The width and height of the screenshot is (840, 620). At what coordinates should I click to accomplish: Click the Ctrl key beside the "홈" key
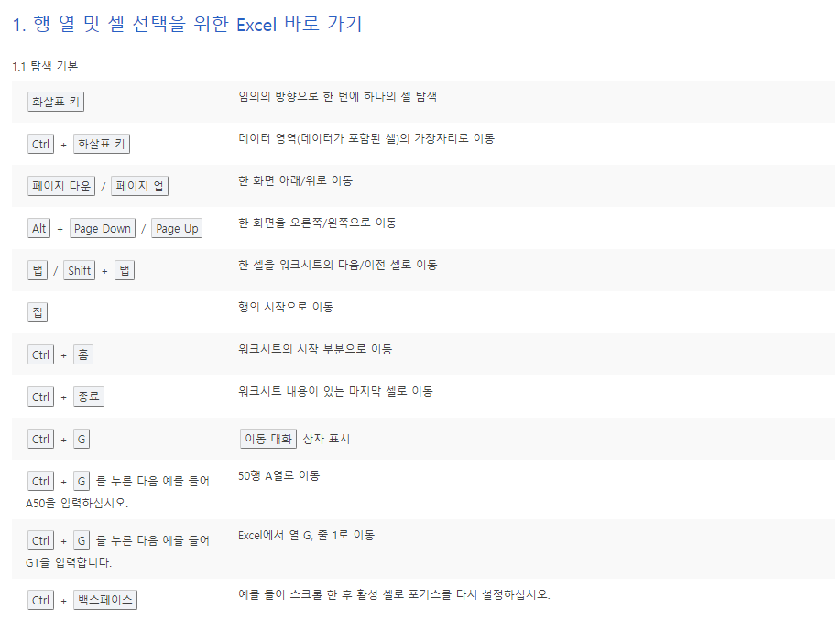(x=40, y=354)
